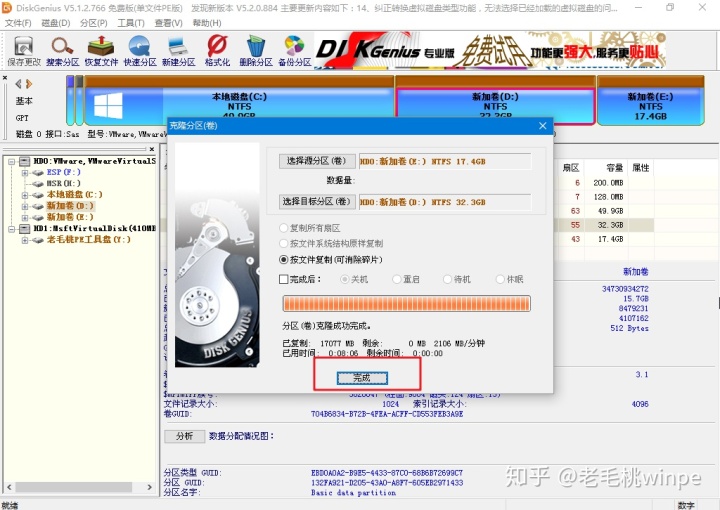Close the left tree panel with X

152,149
